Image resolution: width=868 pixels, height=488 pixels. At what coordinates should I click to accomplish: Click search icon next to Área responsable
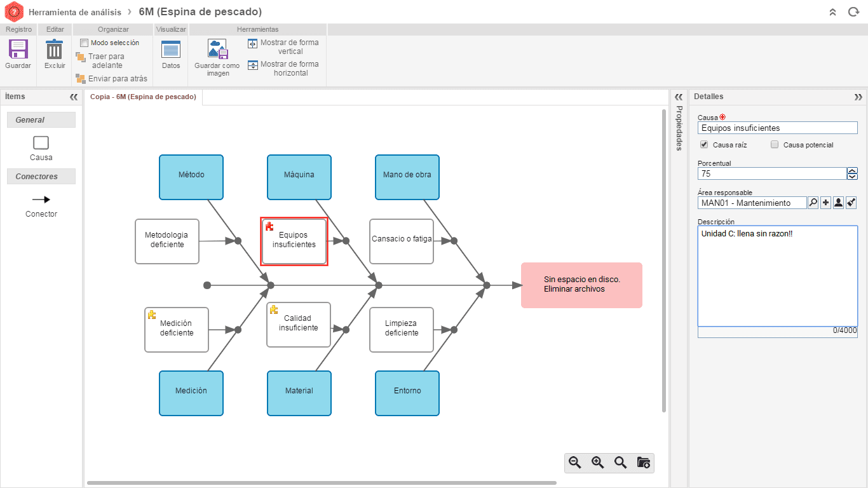coord(813,203)
